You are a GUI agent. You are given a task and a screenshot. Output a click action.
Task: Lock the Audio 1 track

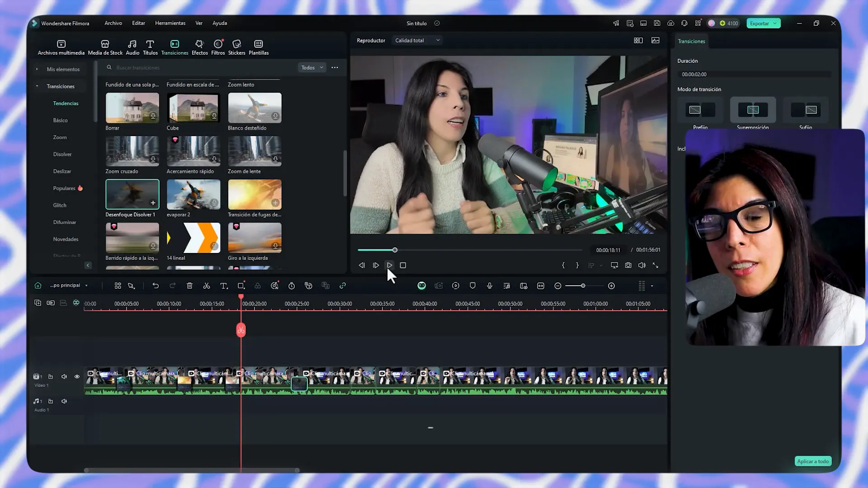pyautogui.click(x=51, y=402)
